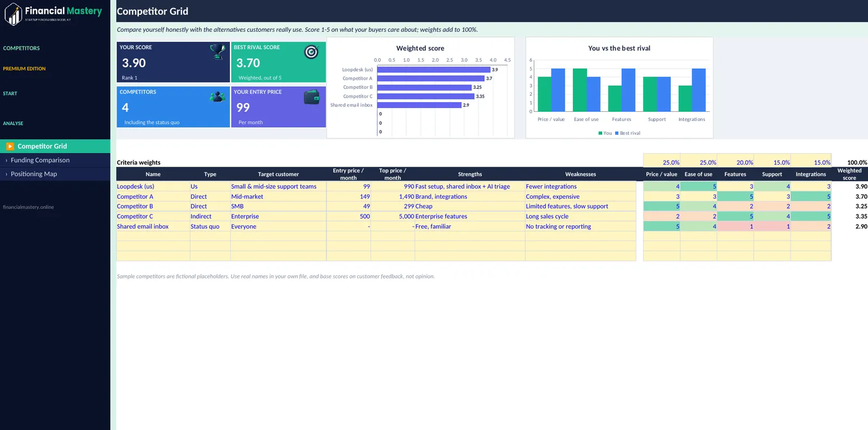Click the 'Brand, integrations' strengths cell

point(470,197)
